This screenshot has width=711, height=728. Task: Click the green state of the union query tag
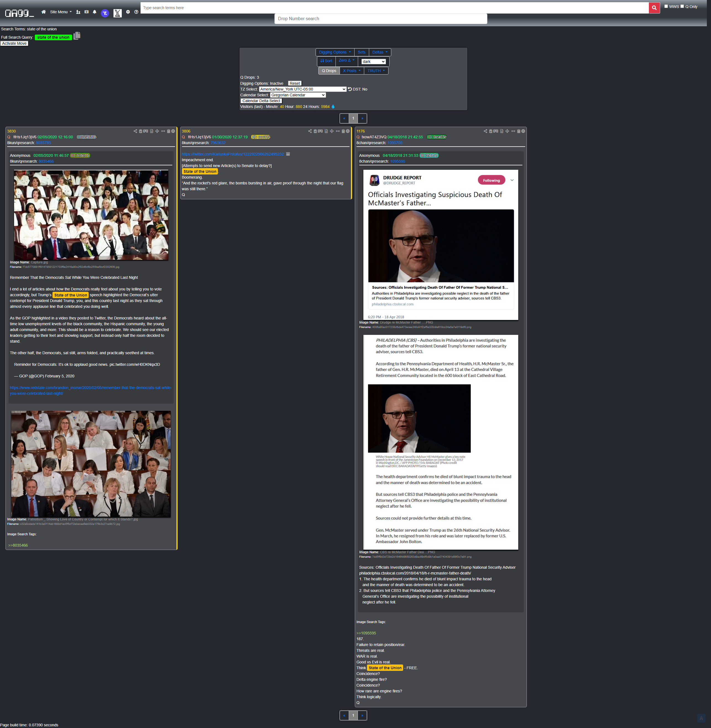click(x=53, y=37)
